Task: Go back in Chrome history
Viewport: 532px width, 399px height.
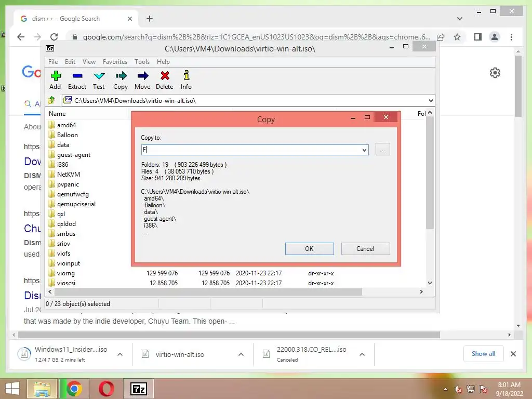Action: 21,37
